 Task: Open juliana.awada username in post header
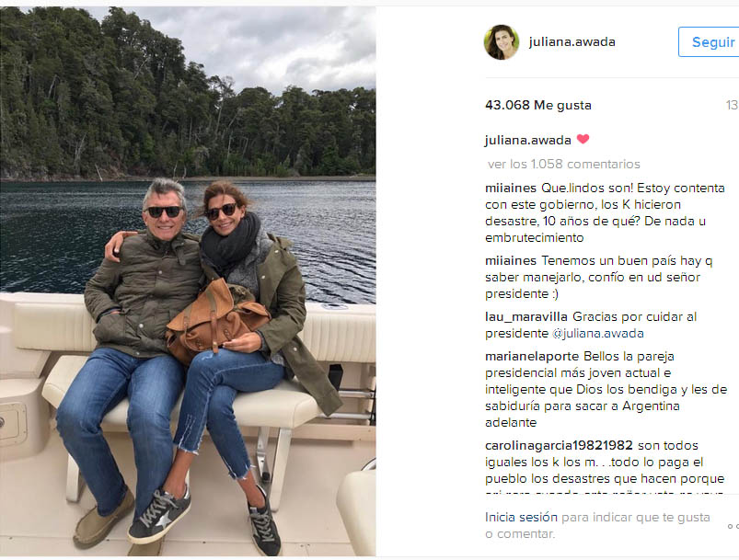coord(572,42)
